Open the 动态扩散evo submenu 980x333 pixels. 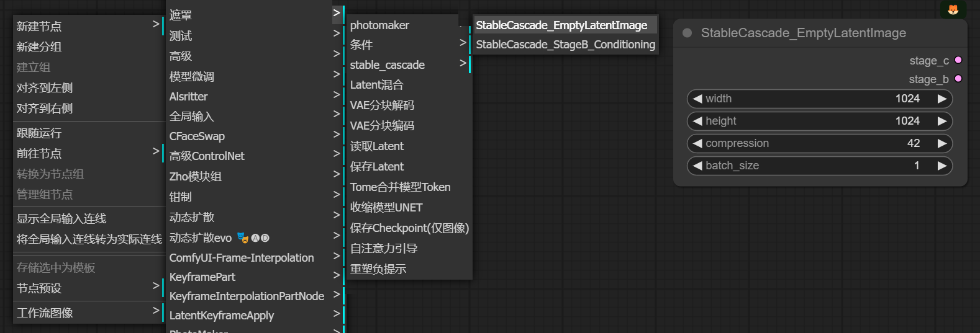click(255, 238)
